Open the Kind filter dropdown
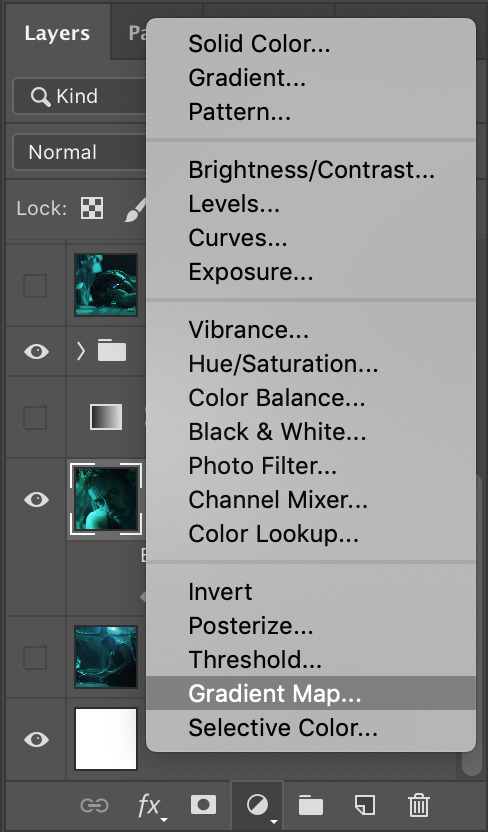 [80, 96]
